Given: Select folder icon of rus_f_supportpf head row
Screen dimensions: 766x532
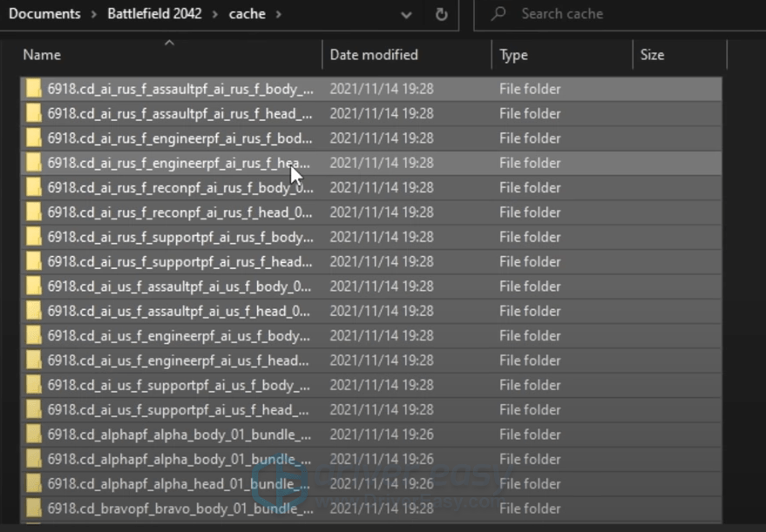Looking at the screenshot, I should (34, 261).
